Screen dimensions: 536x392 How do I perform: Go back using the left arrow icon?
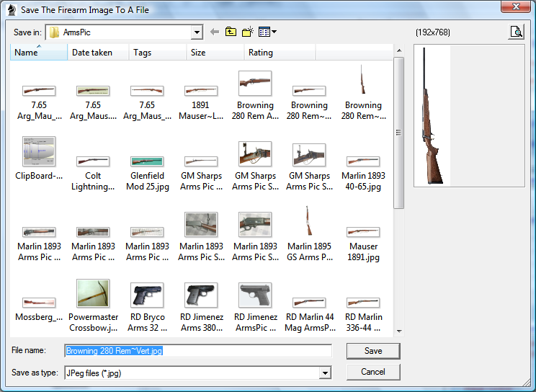(215, 32)
